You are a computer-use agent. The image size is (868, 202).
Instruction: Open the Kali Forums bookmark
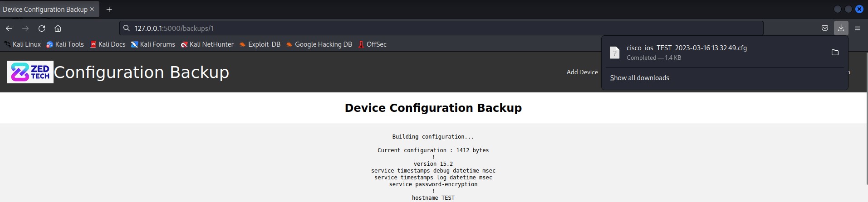tap(153, 44)
